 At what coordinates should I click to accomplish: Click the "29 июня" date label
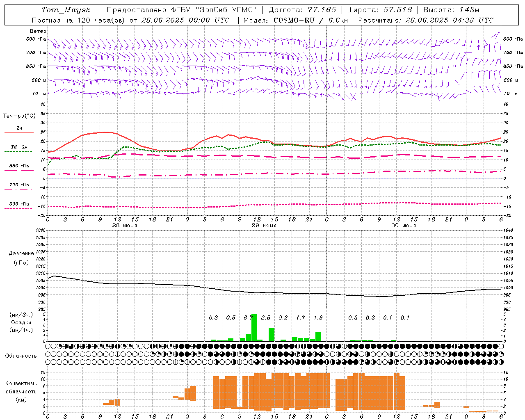pos(264,225)
